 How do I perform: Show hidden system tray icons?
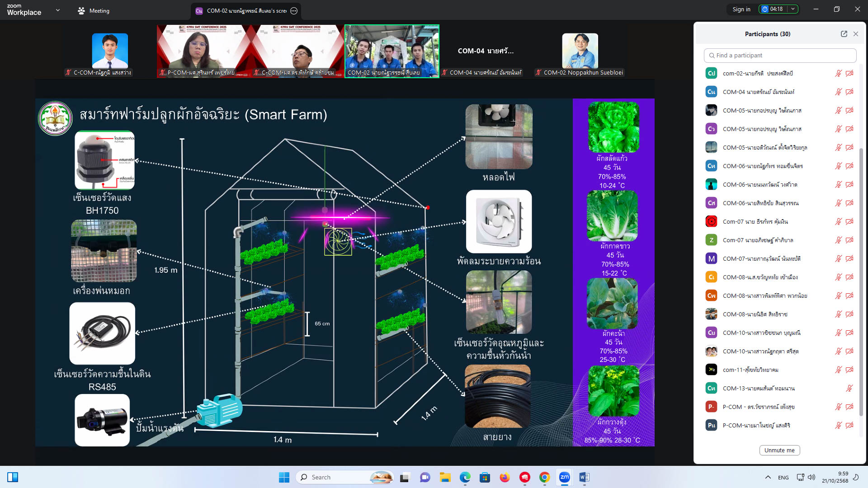coord(768,477)
